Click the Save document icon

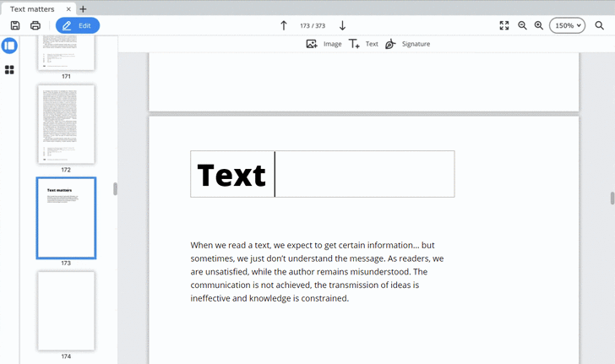15,25
